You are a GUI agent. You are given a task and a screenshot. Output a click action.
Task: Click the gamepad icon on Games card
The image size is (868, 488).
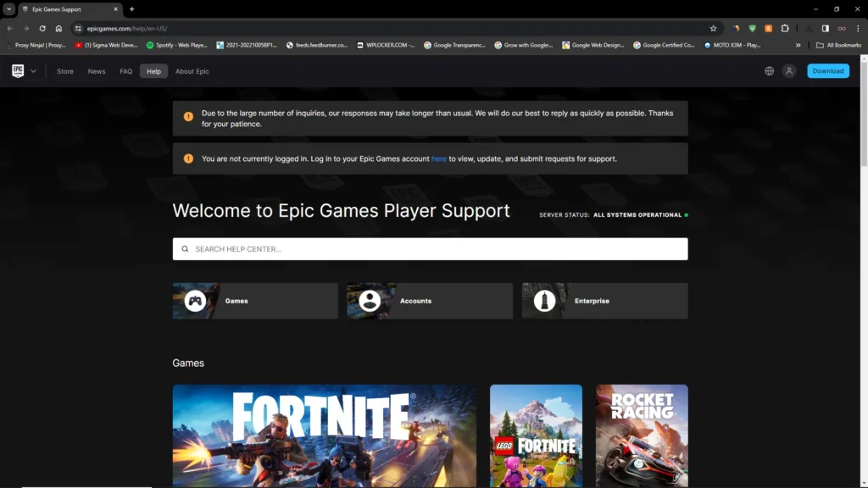pos(195,301)
